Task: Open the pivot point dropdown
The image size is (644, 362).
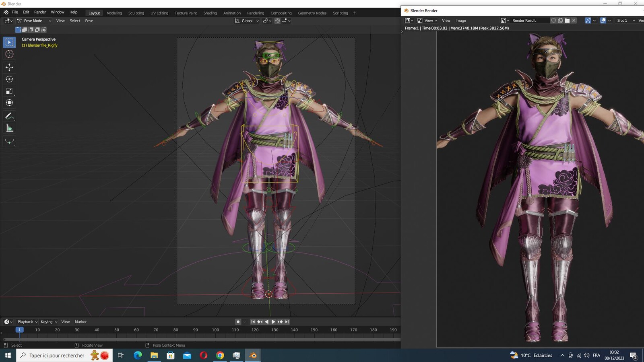Action: (x=267, y=21)
